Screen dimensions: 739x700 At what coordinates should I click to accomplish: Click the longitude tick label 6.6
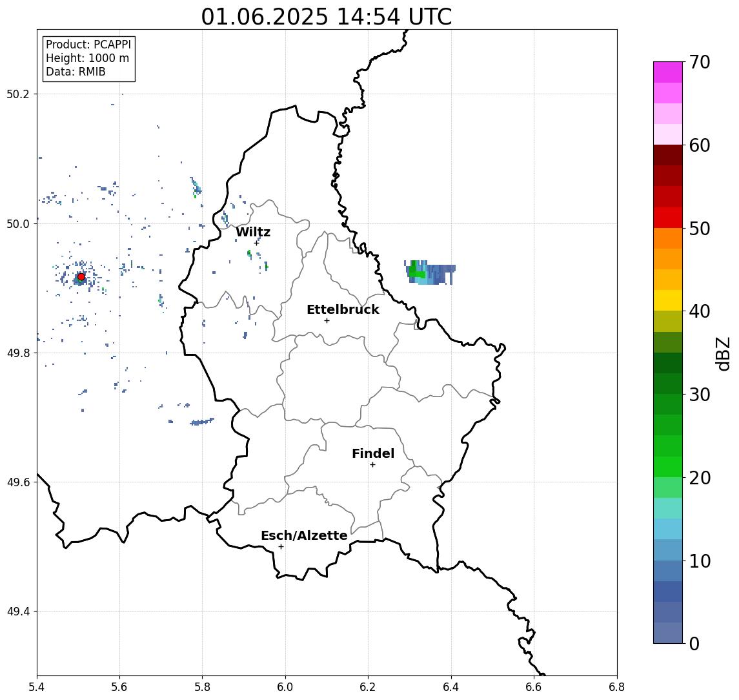(534, 687)
